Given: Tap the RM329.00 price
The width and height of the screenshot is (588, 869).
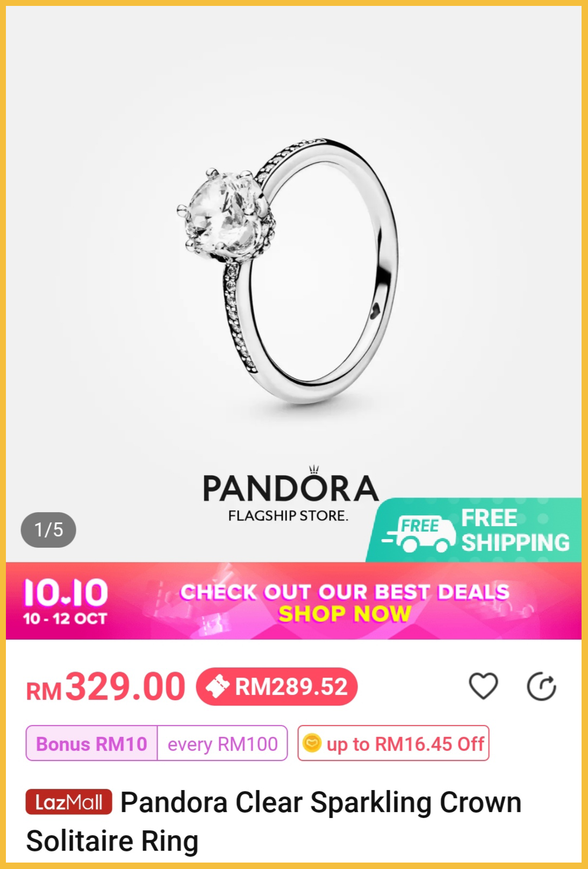Looking at the screenshot, I should tap(106, 687).
